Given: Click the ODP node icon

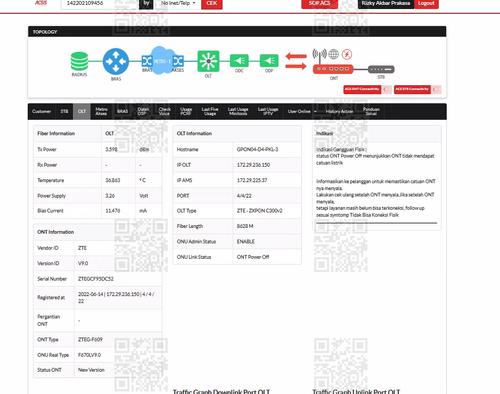Looking at the screenshot, I should 269,61.
